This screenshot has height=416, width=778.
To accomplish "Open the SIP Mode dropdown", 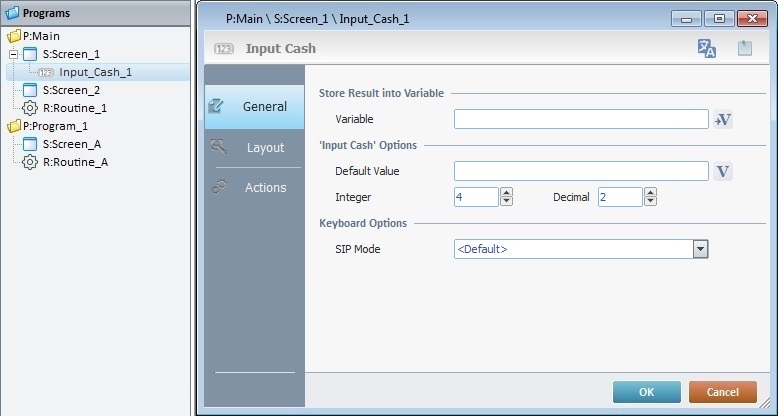I will [x=700, y=248].
